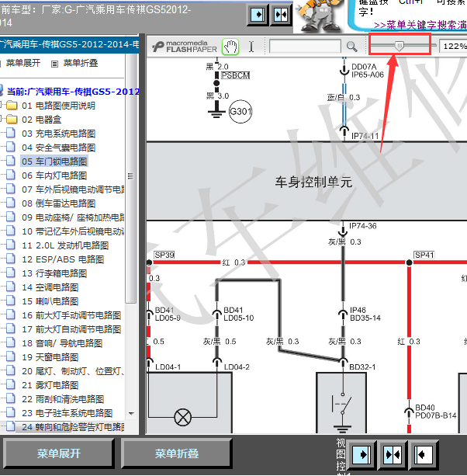Click the mechanic mascot image
This screenshot has height=476, width=467.
(x=318, y=16)
